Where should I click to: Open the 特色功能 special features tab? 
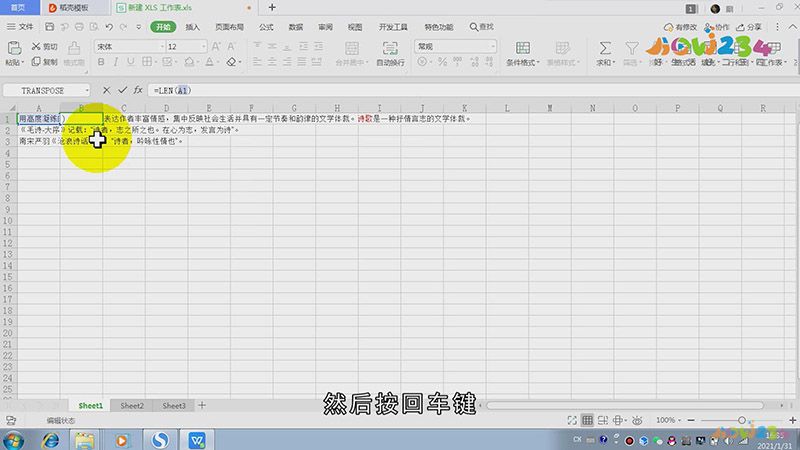[439, 27]
